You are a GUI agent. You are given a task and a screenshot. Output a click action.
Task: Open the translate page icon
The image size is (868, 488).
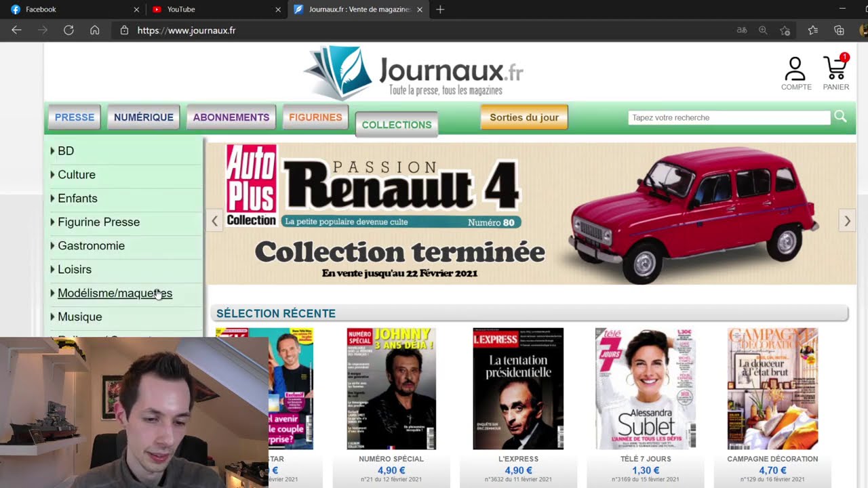coord(742,30)
